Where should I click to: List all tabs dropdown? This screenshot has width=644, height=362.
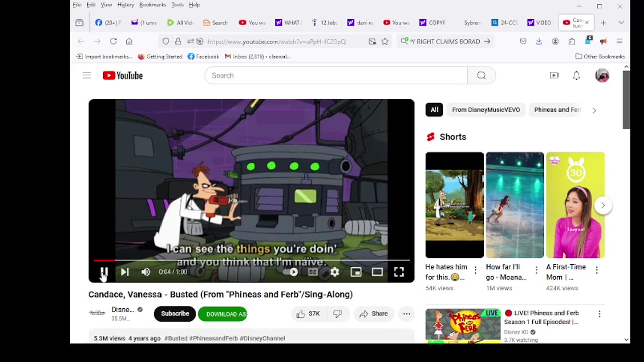621,23
